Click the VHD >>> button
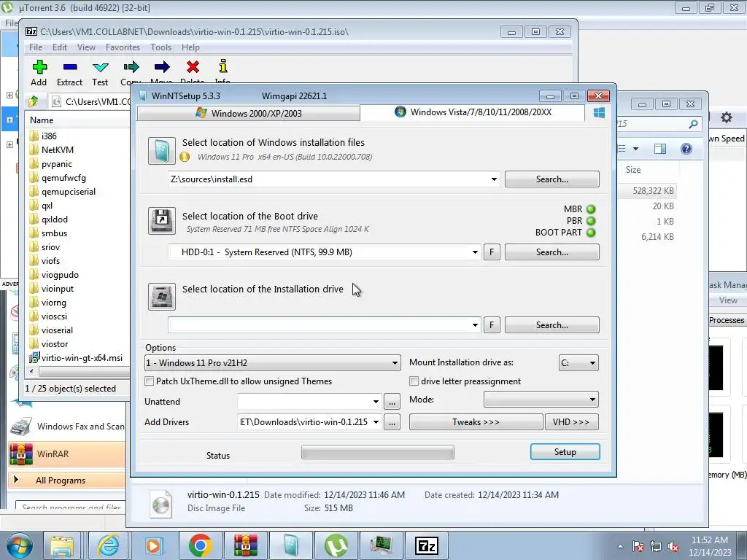Viewport: 747px width, 560px height. tap(571, 422)
